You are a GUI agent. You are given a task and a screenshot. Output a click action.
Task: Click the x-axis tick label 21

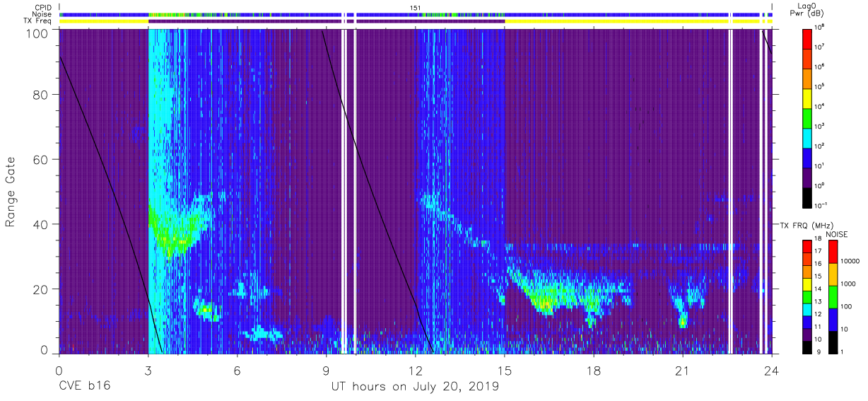tap(683, 372)
